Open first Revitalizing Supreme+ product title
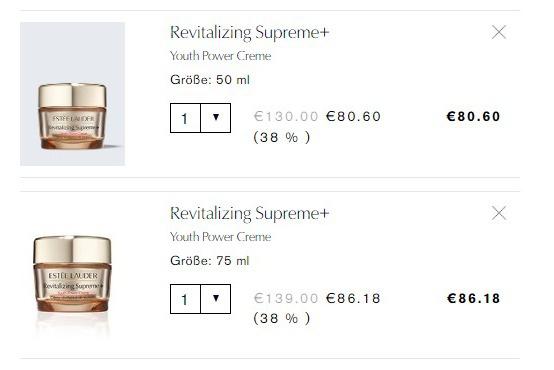554x370 pixels. click(249, 33)
